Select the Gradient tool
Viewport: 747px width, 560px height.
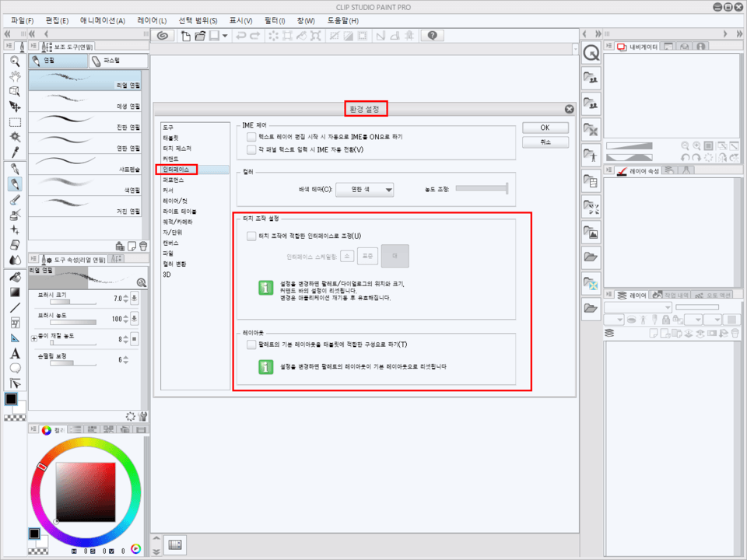pos(15,292)
